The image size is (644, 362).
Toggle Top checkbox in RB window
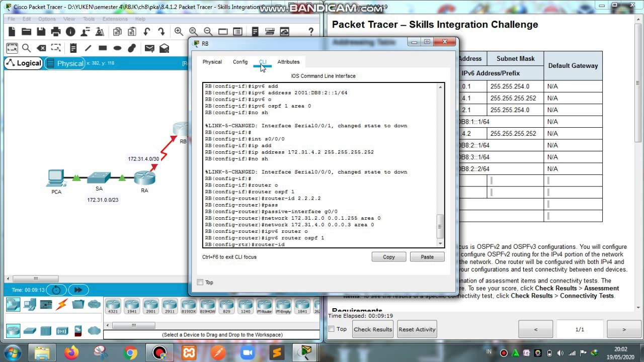(x=200, y=283)
